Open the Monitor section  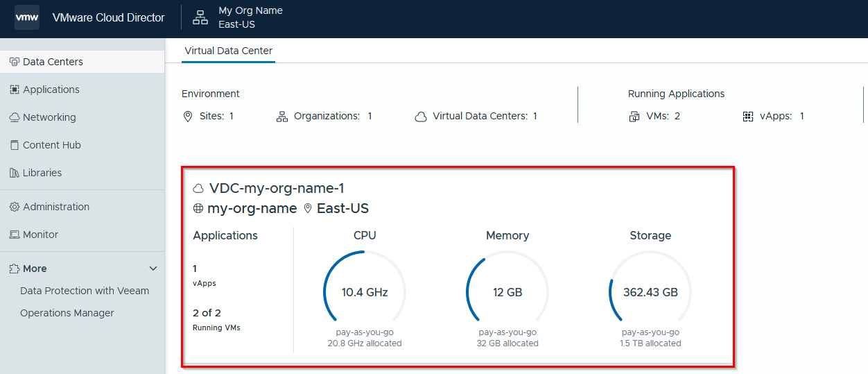click(83, 235)
